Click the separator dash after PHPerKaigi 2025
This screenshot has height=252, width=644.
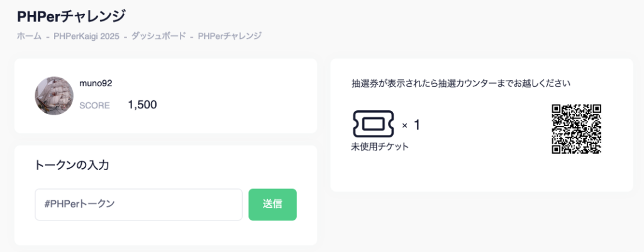126,36
